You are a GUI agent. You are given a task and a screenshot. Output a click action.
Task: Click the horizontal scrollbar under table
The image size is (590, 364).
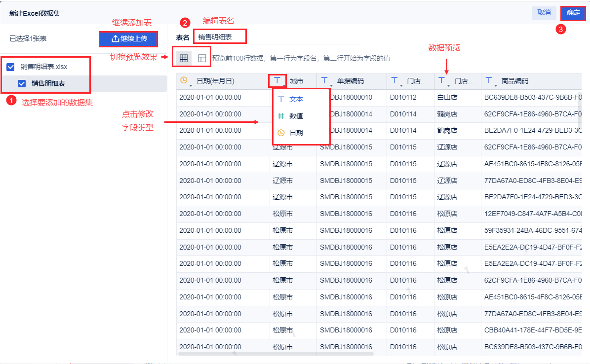click(276, 354)
